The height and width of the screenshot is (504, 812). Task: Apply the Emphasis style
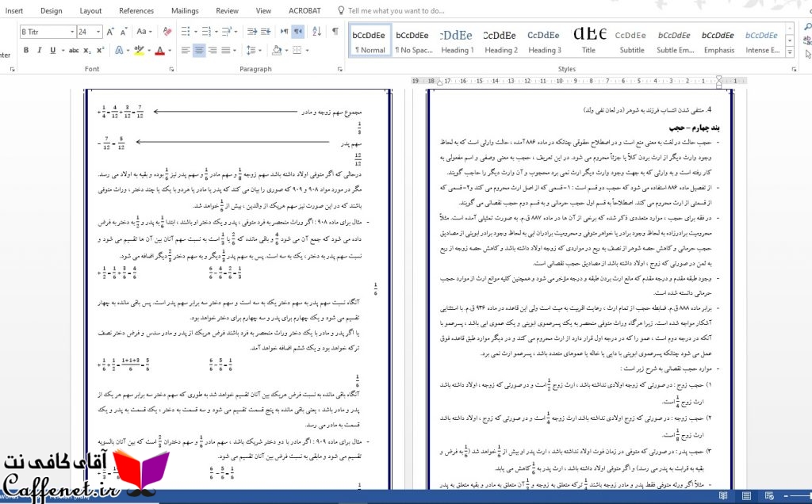click(x=718, y=41)
